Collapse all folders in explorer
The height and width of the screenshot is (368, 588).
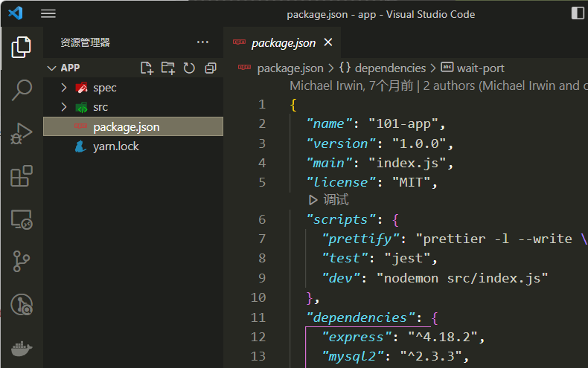click(x=210, y=68)
